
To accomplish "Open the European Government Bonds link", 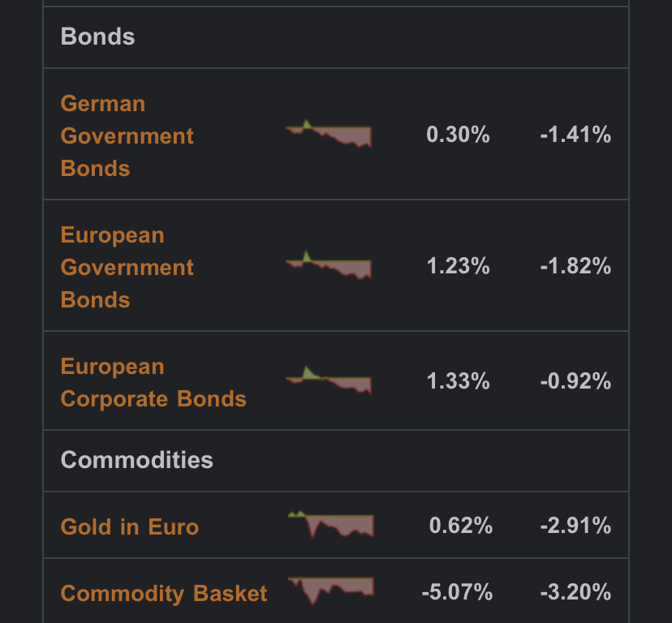I will pyautogui.click(x=127, y=267).
